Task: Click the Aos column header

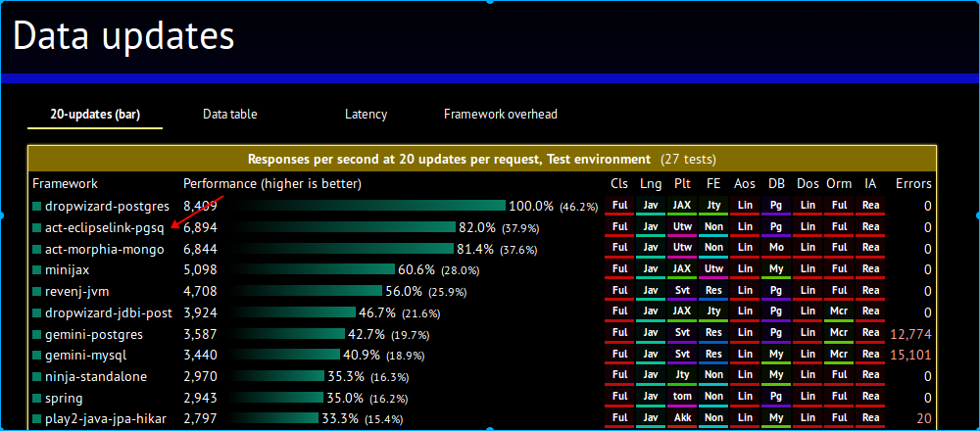Action: 745,183
